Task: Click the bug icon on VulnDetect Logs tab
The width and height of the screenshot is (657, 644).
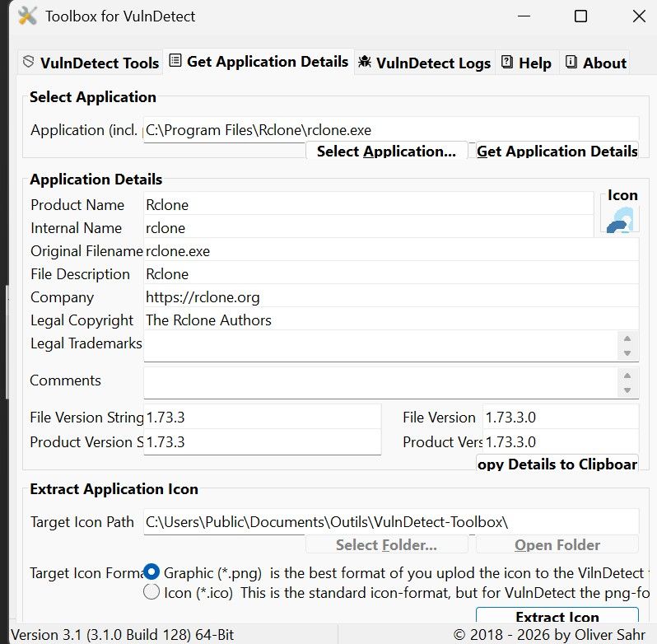Action: click(x=365, y=63)
